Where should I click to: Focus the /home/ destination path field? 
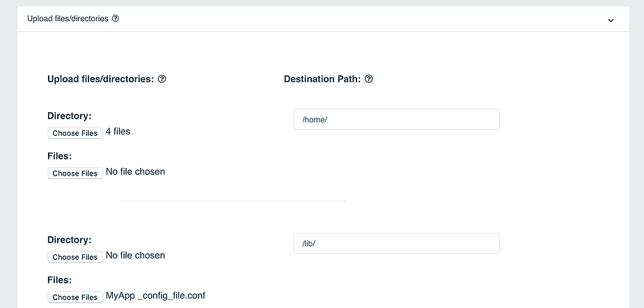click(397, 119)
